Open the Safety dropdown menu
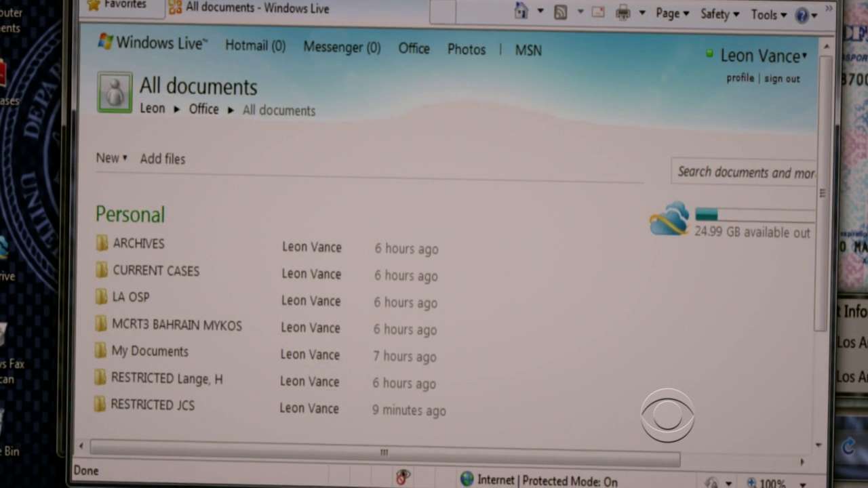 tap(719, 14)
